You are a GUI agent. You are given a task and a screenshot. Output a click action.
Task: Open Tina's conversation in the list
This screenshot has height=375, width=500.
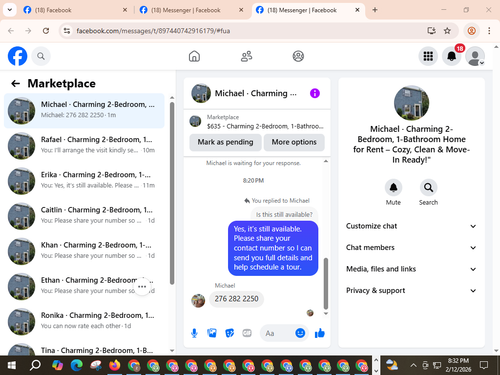[84, 349]
